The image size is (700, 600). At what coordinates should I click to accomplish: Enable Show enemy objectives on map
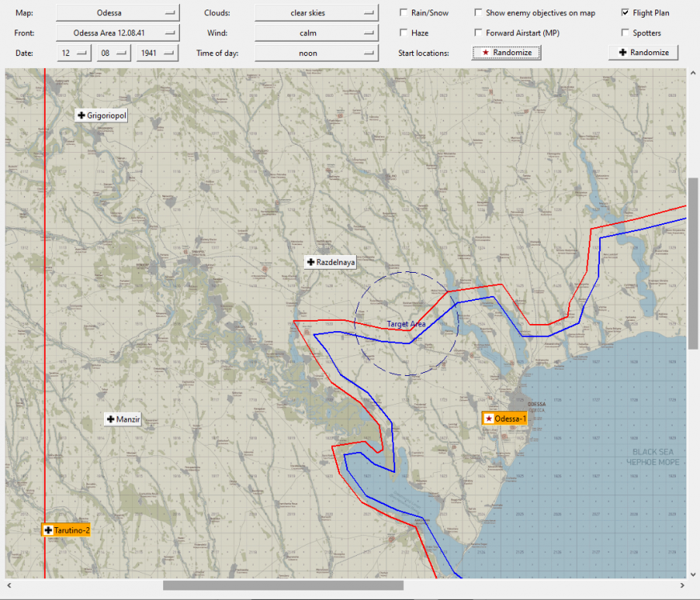tap(478, 14)
